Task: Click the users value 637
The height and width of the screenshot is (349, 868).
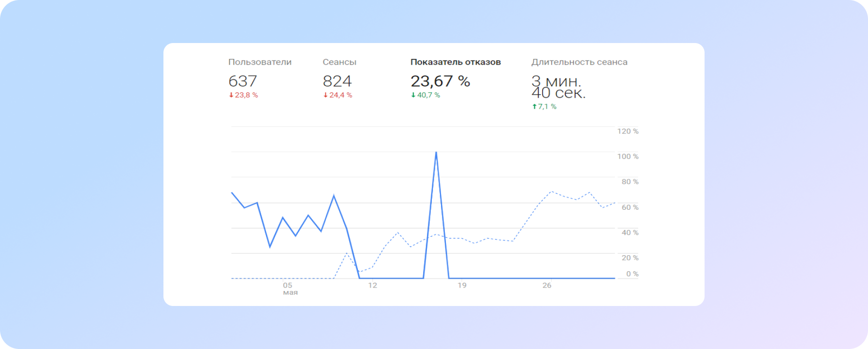Action: [243, 81]
